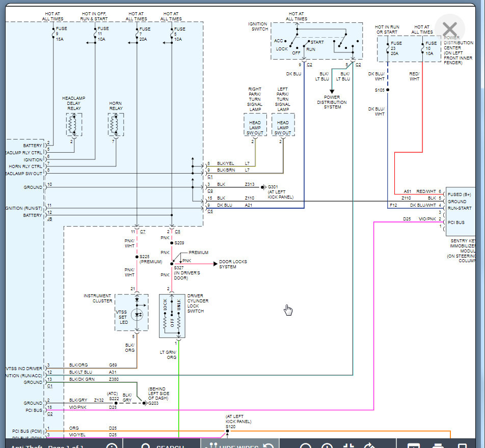Click the Driver Cylinder Lock Switch symbol
Image resolution: width=485 pixels, height=448 pixels.
click(172, 316)
